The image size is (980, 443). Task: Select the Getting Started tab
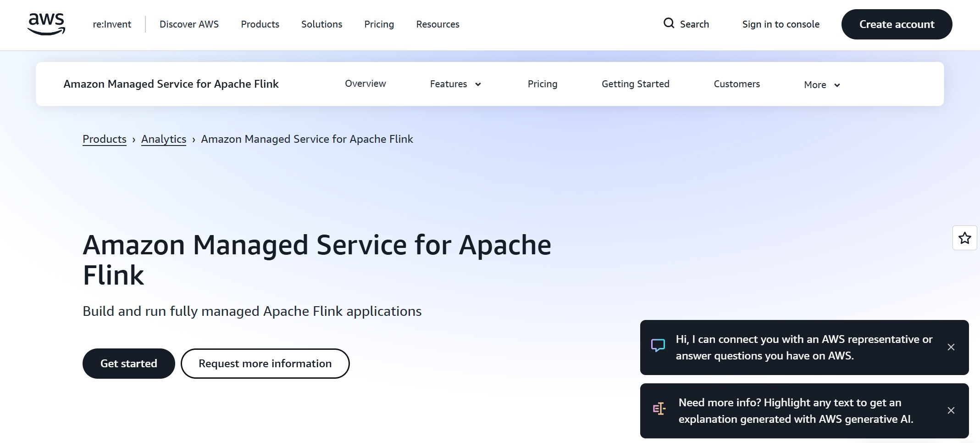[x=636, y=84]
